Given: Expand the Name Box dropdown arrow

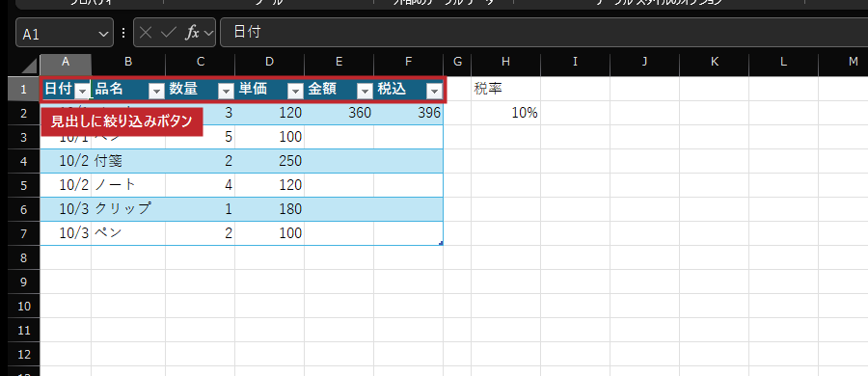Looking at the screenshot, I should pyautogui.click(x=103, y=34).
